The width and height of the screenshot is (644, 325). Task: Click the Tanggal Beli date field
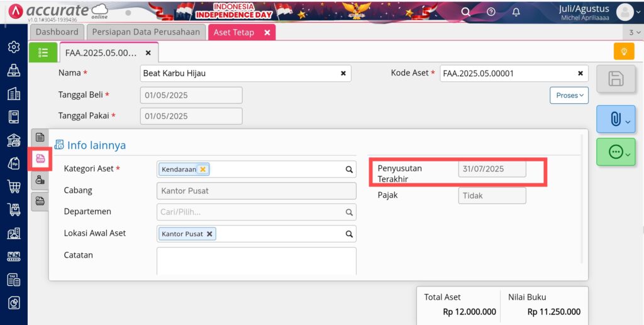pyautogui.click(x=191, y=95)
